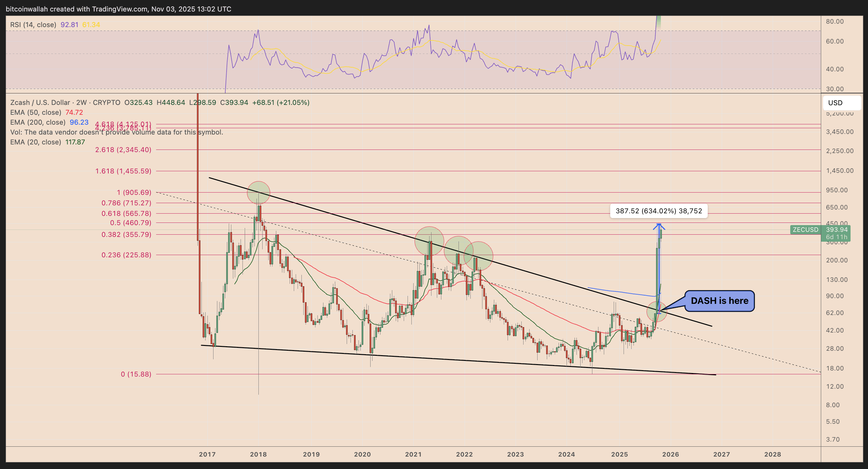This screenshot has width=868, height=469.
Task: Click the RSI (14, close) indicator legend
Action: tap(33, 25)
